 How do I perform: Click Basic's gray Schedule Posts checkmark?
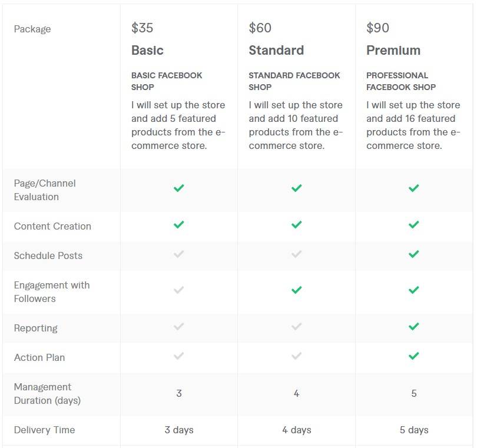[179, 254]
